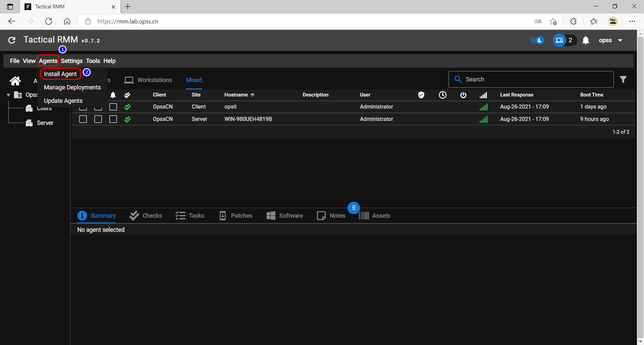
Task: Open the Checks tab
Action: (146, 216)
